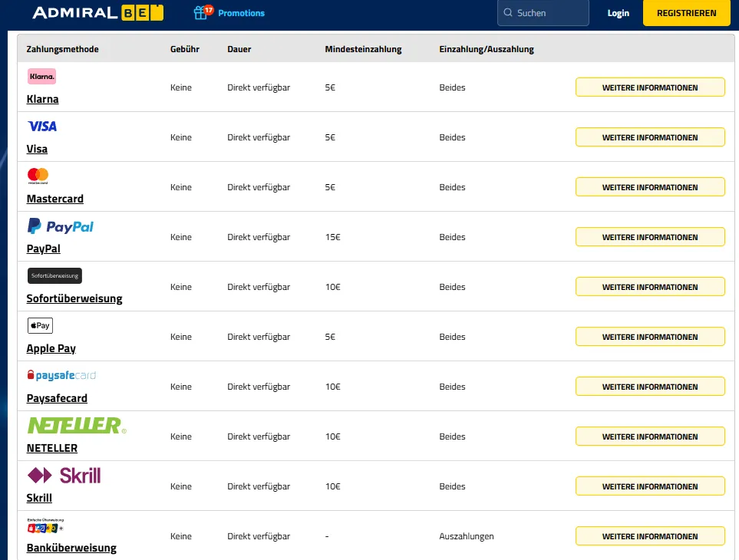Viewport: 739px width, 560px height.
Task: Click the yellow REGISTRIEREN button
Action: 686,13
